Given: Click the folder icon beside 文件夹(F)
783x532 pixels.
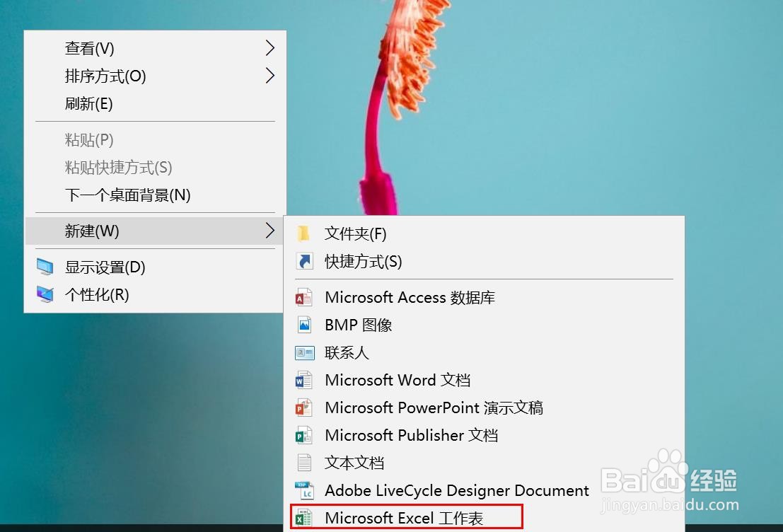Looking at the screenshot, I should coord(303,233).
